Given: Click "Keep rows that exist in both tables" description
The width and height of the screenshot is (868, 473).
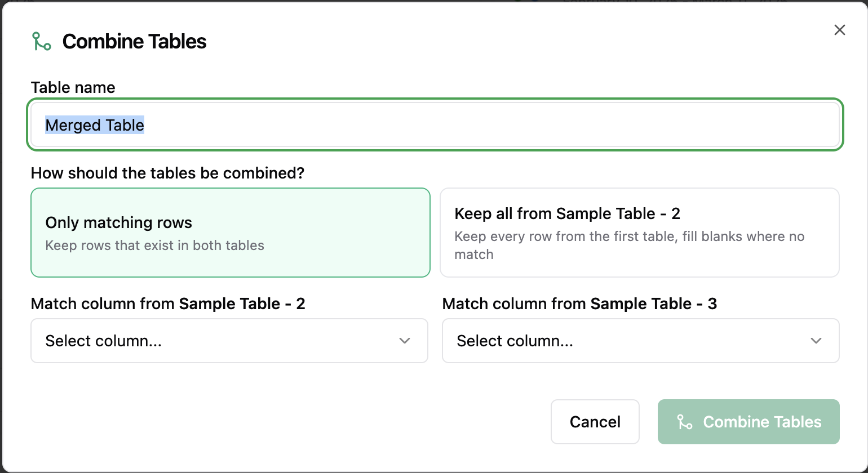Looking at the screenshot, I should (154, 246).
